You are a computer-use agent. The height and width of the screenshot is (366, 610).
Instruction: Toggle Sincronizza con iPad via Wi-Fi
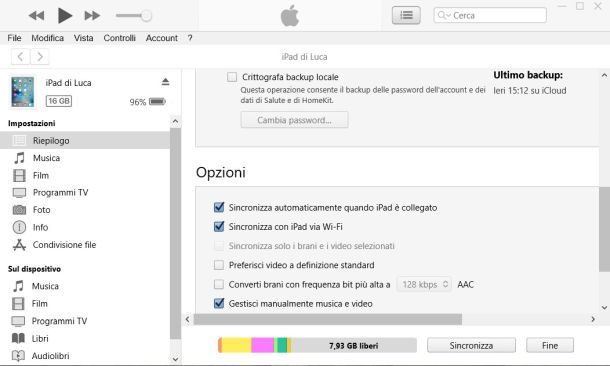click(219, 226)
